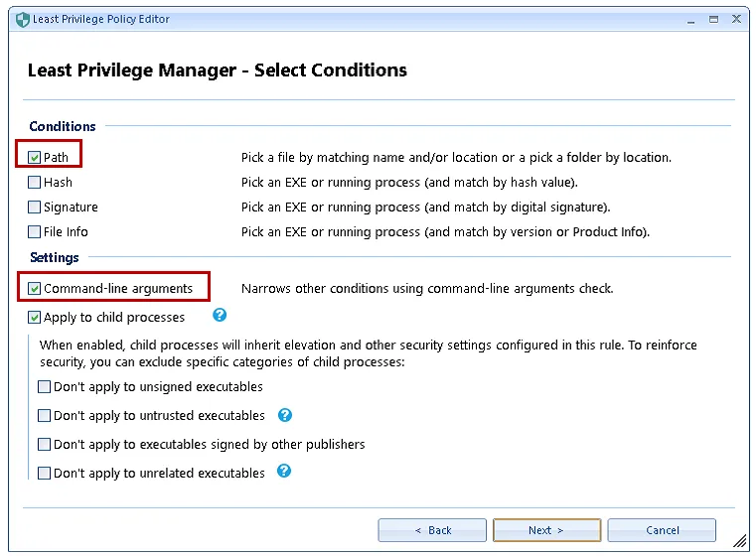Proceed by clicking the Next button
Image resolution: width=756 pixels, height=556 pixels.
[x=546, y=530]
